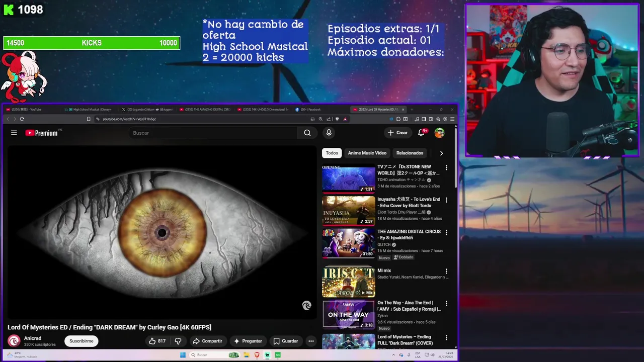Select the Relacionados filter chip
Viewport: 644px width, 362px height.
(410, 153)
